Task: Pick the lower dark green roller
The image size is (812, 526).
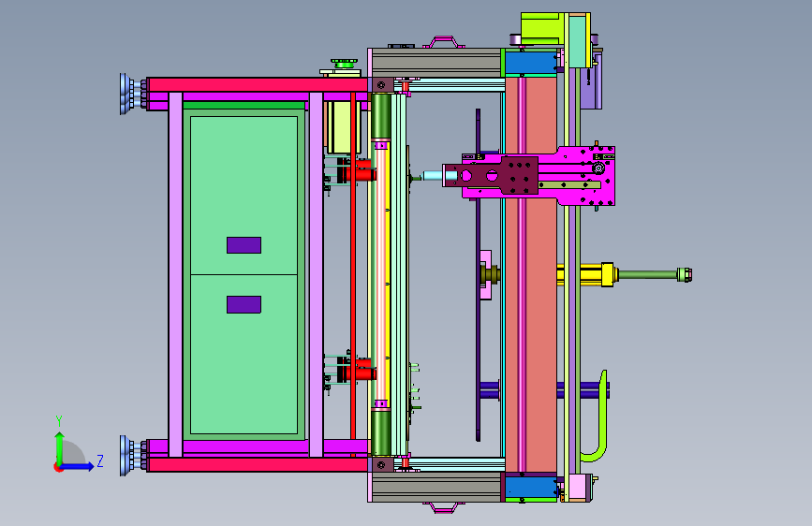Action: [380, 432]
